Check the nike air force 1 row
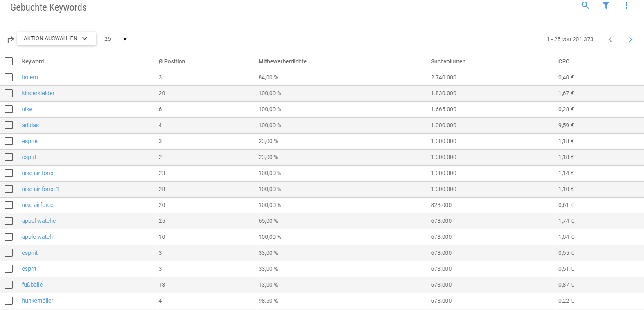Viewport: 644px width, 310px height. tap(9, 189)
